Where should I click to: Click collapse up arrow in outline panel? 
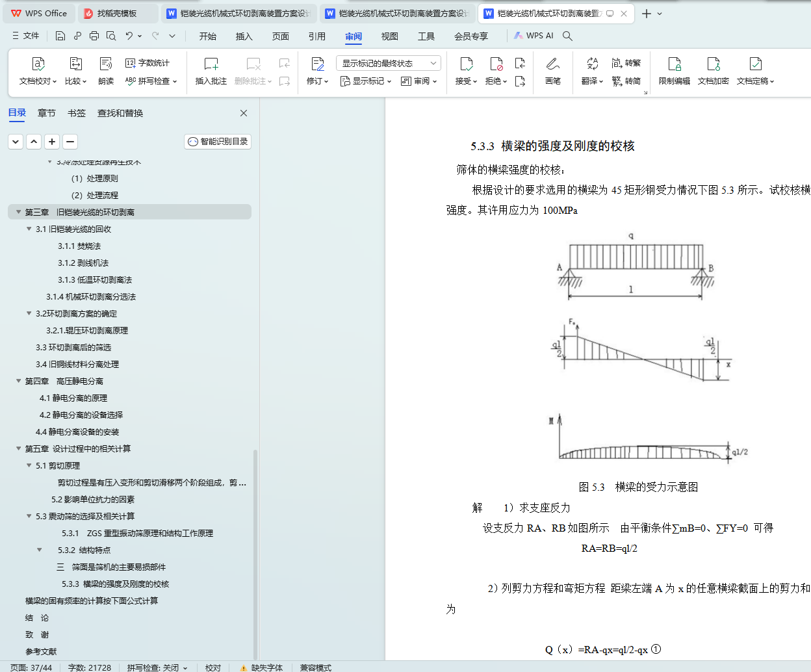pyautogui.click(x=34, y=142)
